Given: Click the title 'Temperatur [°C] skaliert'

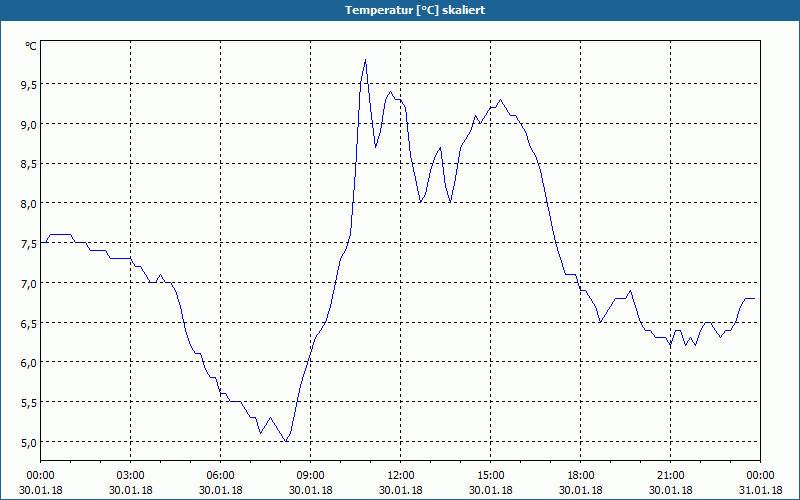Looking at the screenshot, I should (x=415, y=10).
